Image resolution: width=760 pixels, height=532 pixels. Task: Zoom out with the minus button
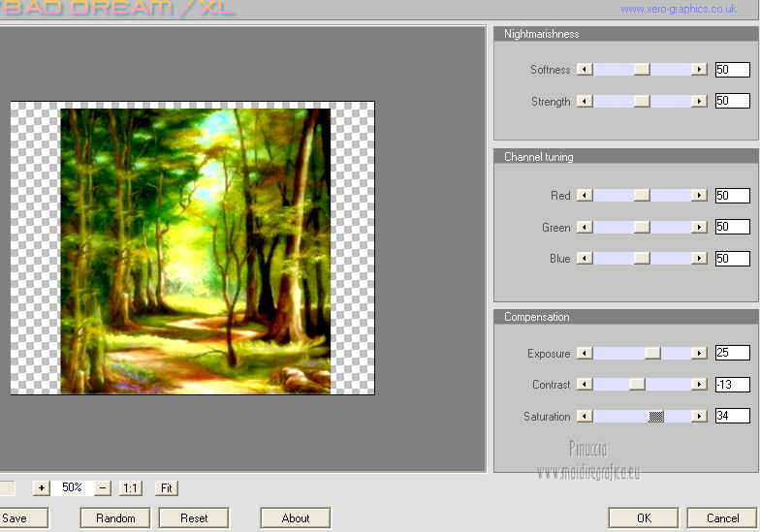pyautogui.click(x=103, y=488)
